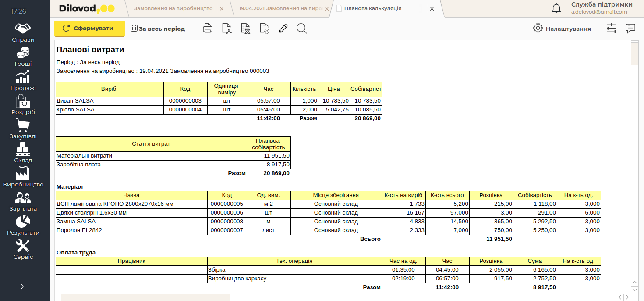
Task: Open the Справи section in sidebar
Action: click(x=23, y=32)
